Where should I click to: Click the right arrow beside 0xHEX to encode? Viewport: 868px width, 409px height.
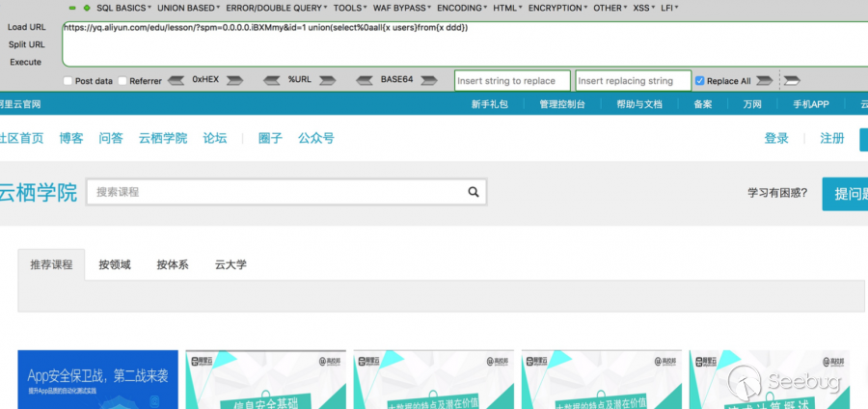coord(234,81)
